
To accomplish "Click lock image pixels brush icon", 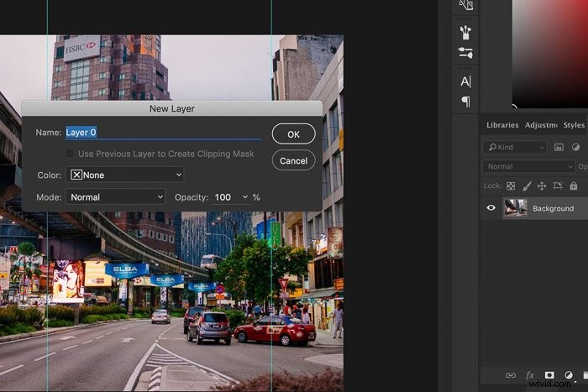I will [527, 186].
